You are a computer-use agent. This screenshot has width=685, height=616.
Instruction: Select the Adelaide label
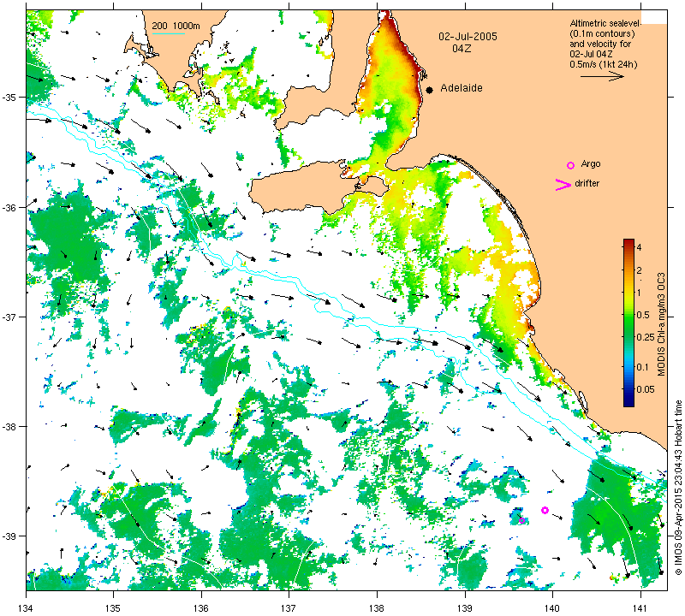pos(462,88)
